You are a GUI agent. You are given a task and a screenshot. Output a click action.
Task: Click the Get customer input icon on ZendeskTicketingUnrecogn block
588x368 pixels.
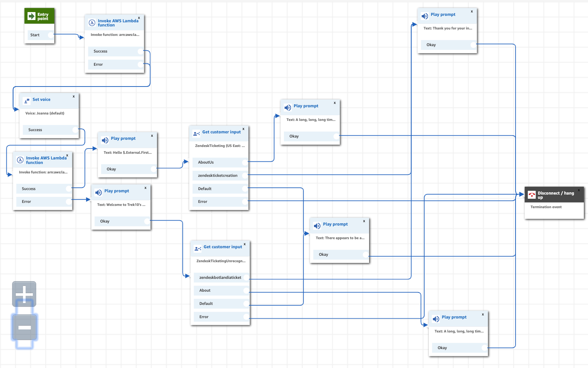197,248
